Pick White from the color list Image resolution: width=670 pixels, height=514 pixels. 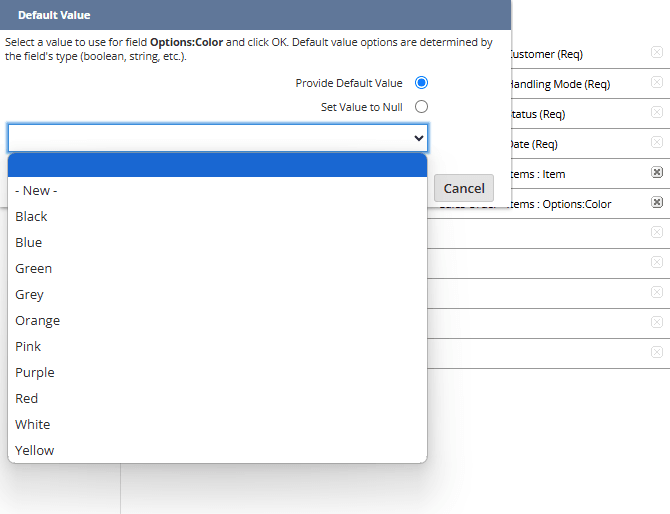click(x=217, y=425)
